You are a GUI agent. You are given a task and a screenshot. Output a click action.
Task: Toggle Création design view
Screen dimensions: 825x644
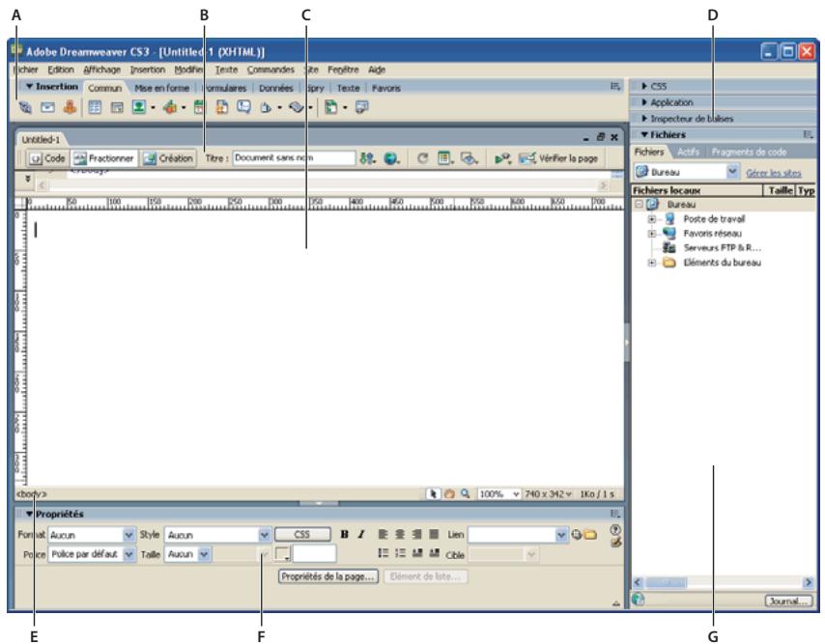click(x=168, y=158)
